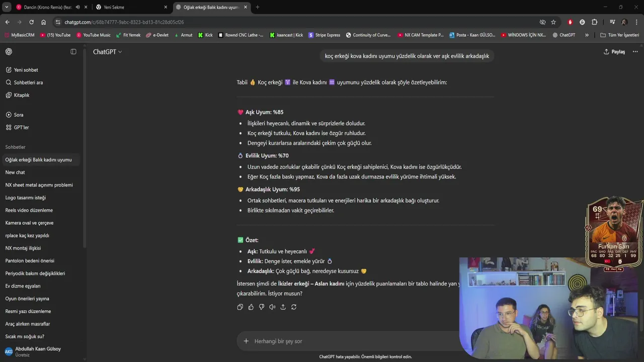Click the Paylaş share button

coord(614,52)
